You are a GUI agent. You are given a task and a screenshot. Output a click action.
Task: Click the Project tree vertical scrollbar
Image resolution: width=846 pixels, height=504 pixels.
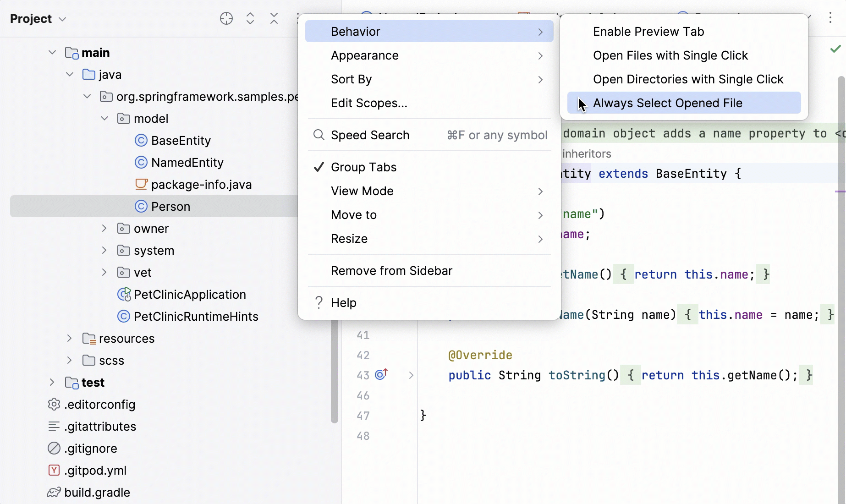334,371
